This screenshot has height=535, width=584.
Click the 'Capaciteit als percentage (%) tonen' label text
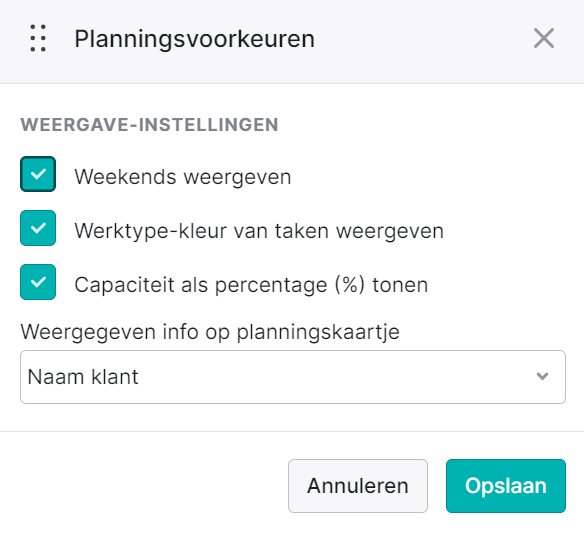click(x=251, y=285)
